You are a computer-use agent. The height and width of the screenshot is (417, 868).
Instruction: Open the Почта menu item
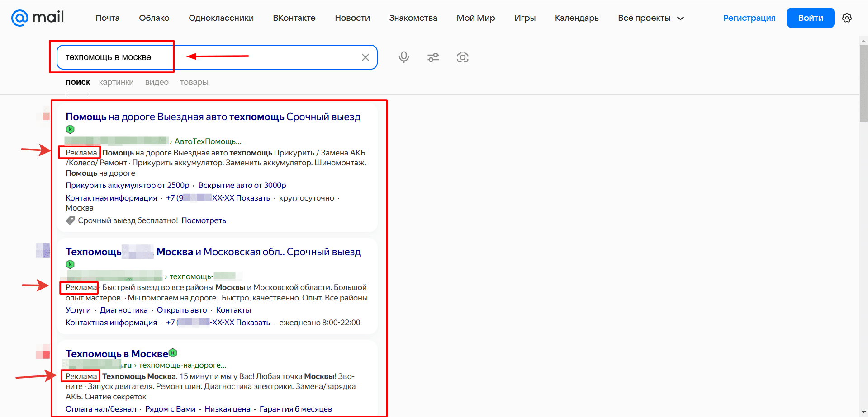108,18
